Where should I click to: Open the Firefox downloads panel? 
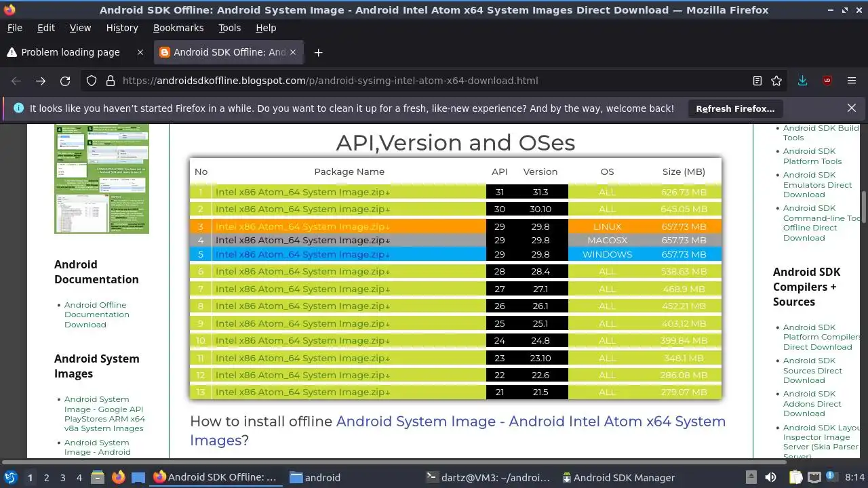coord(802,81)
